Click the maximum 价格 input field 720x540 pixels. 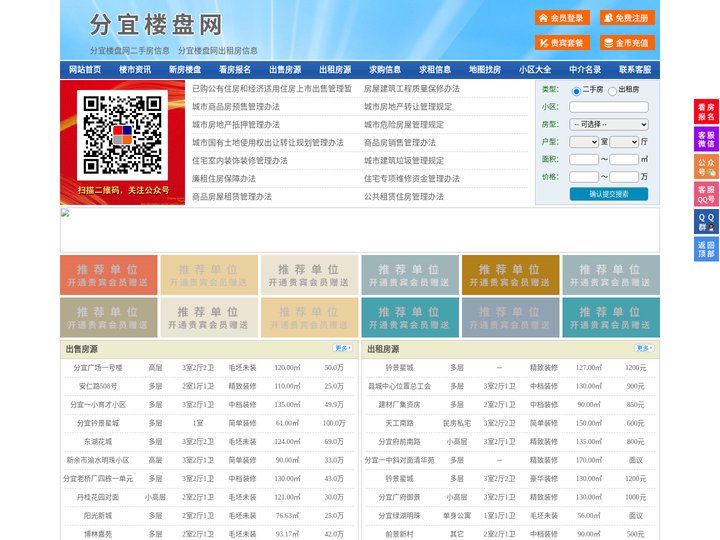coord(624,177)
